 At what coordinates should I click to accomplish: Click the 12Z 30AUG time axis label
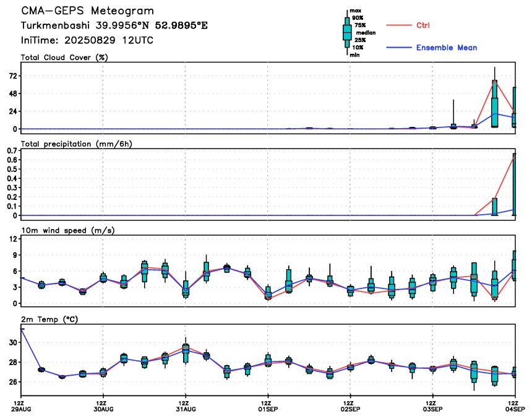[x=103, y=406]
